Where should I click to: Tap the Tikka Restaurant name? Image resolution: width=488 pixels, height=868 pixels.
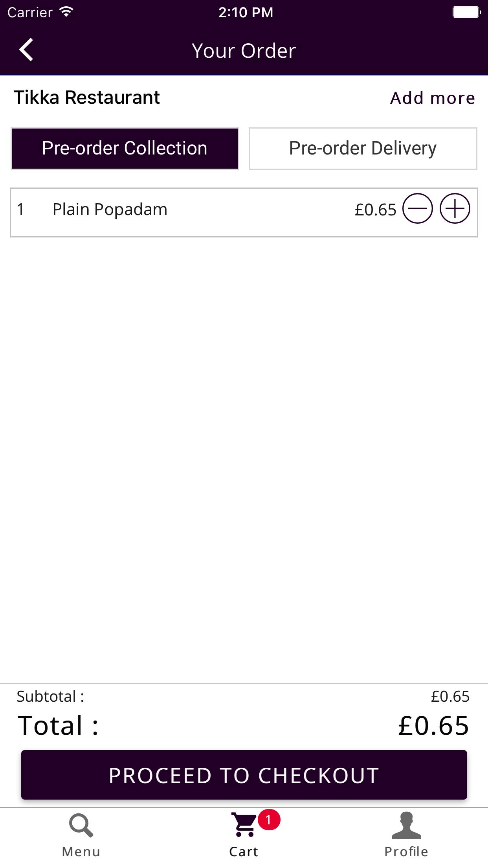[x=87, y=97]
